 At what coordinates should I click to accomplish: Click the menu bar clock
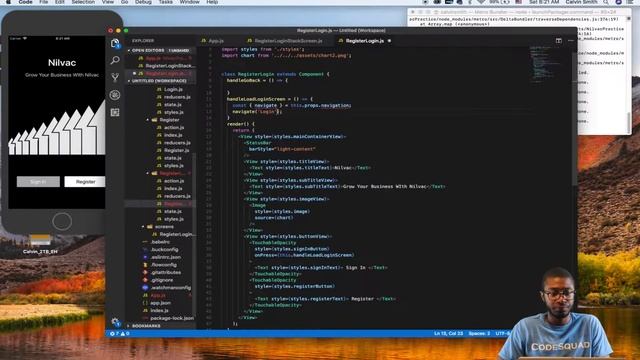(x=544, y=2)
